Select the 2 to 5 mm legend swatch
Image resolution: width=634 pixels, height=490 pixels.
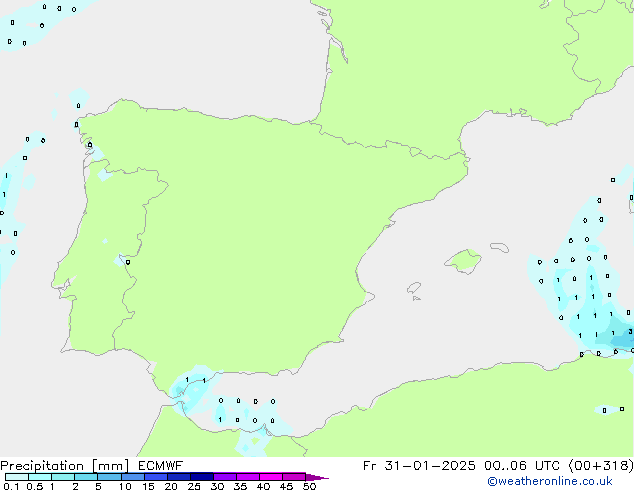pos(86,477)
